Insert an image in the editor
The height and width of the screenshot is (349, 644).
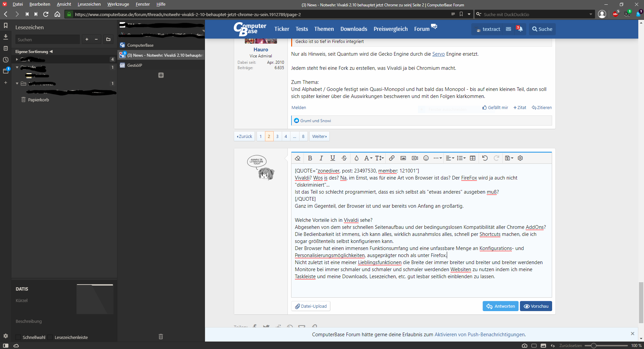(x=403, y=158)
